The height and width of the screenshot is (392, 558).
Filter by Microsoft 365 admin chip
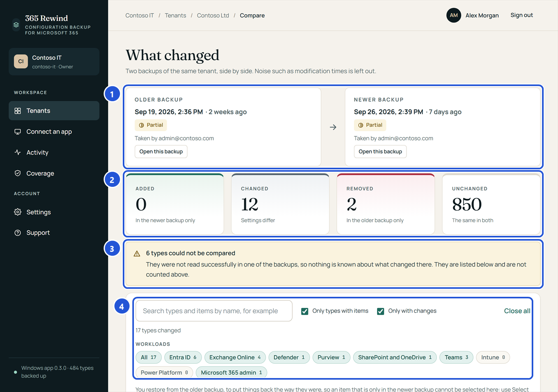[x=232, y=372]
